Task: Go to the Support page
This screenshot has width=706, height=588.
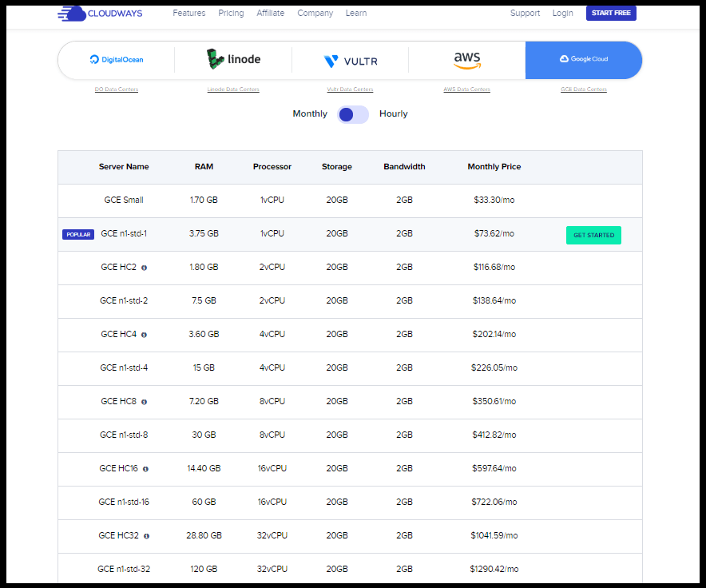Action: click(525, 13)
